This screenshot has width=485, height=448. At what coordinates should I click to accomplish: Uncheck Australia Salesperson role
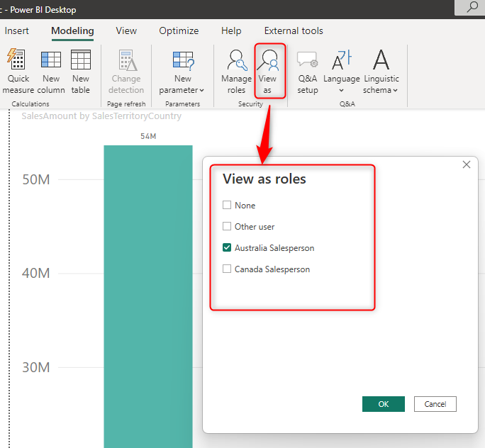click(x=227, y=248)
